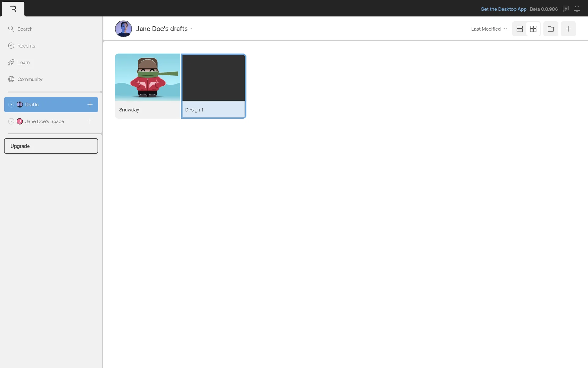The height and width of the screenshot is (368, 588).
Task: Switch to list view layout
Action: (x=519, y=29)
